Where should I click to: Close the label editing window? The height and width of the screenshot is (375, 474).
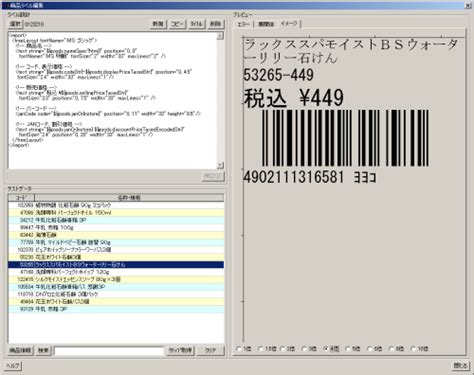coord(468,5)
